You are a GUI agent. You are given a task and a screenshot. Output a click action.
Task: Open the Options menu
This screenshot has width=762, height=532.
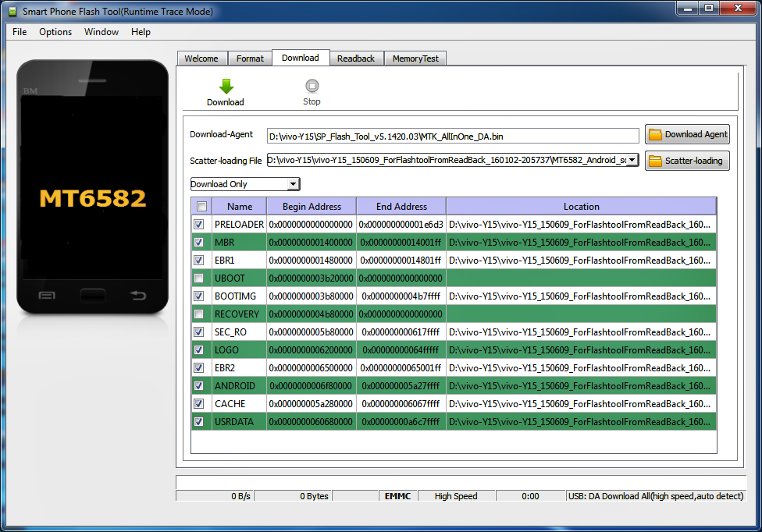pos(55,32)
